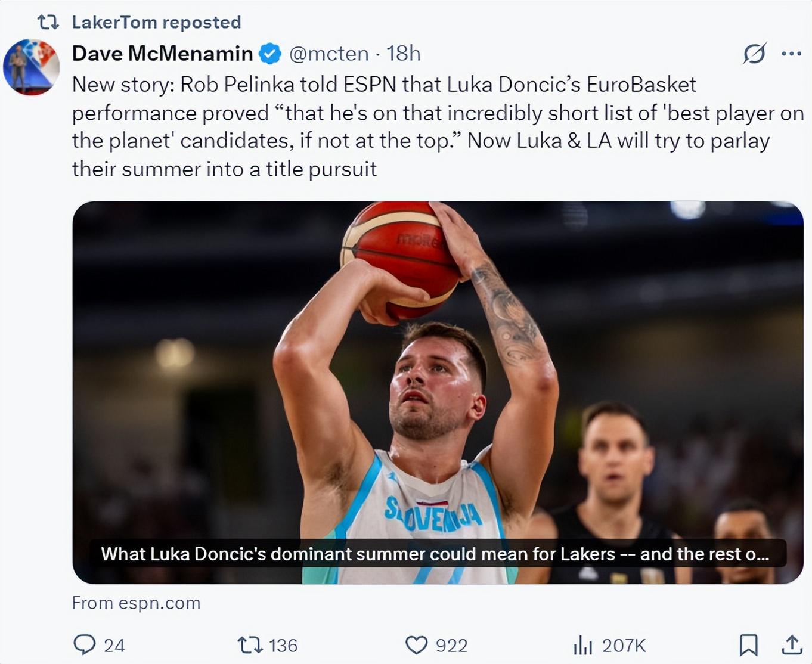Viewport: 812px width, 664px height.
Task: Click the Dave McMenamin display name
Action: pyautogui.click(x=162, y=54)
